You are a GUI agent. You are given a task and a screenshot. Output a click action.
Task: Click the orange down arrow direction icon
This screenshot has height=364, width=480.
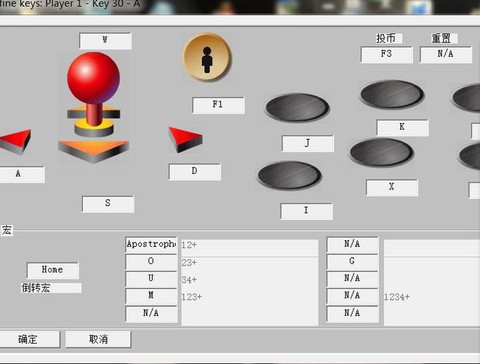tap(93, 151)
